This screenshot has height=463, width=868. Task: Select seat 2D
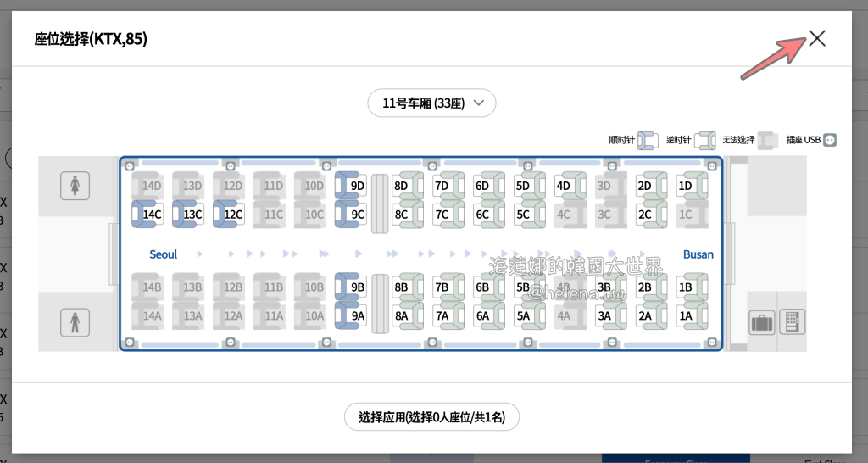(x=652, y=186)
